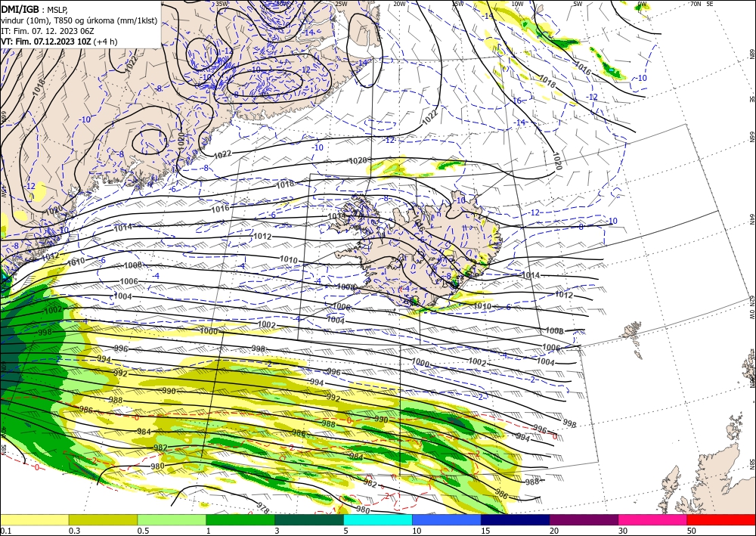
Task: Pick the blue 10–15 legend swatch
Action: pyautogui.click(x=447, y=519)
